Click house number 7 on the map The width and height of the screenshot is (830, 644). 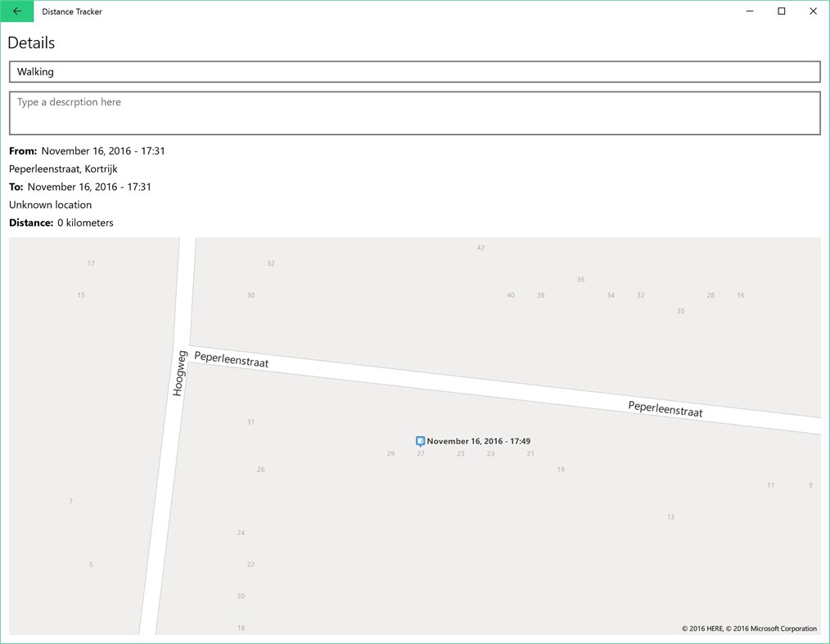click(70, 501)
